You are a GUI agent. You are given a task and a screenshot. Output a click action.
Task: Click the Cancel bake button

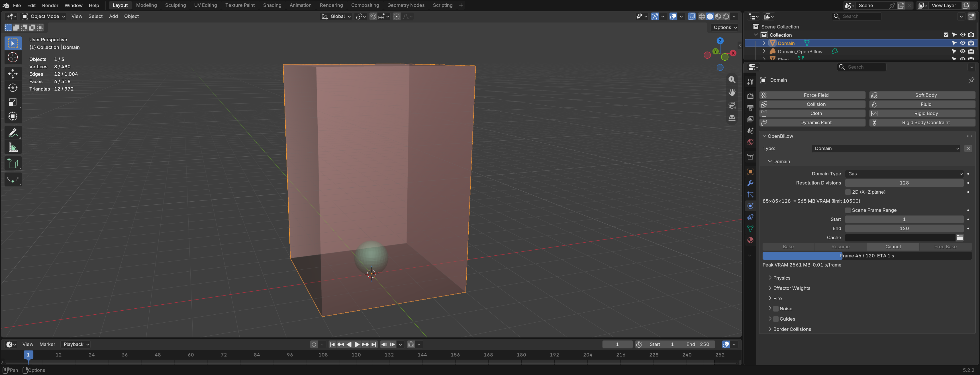tap(893, 247)
